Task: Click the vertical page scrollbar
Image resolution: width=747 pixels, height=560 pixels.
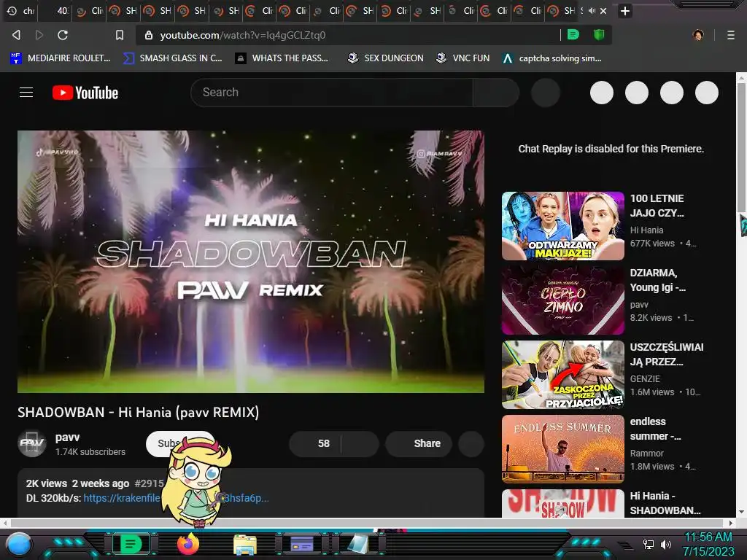Action: pos(741,147)
